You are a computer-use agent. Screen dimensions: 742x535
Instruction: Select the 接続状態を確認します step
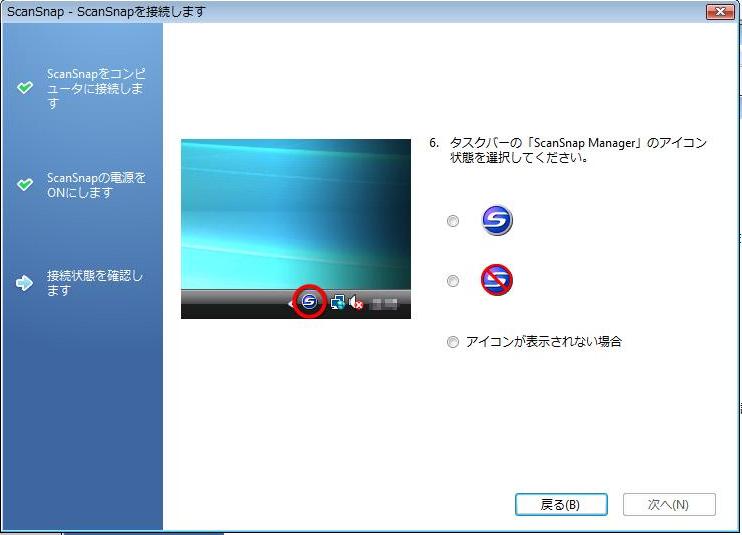pyautogui.click(x=96, y=283)
